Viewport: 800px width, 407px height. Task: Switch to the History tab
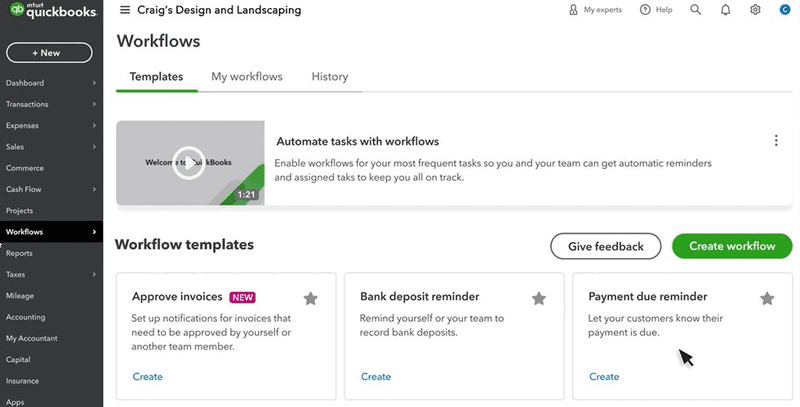click(330, 77)
